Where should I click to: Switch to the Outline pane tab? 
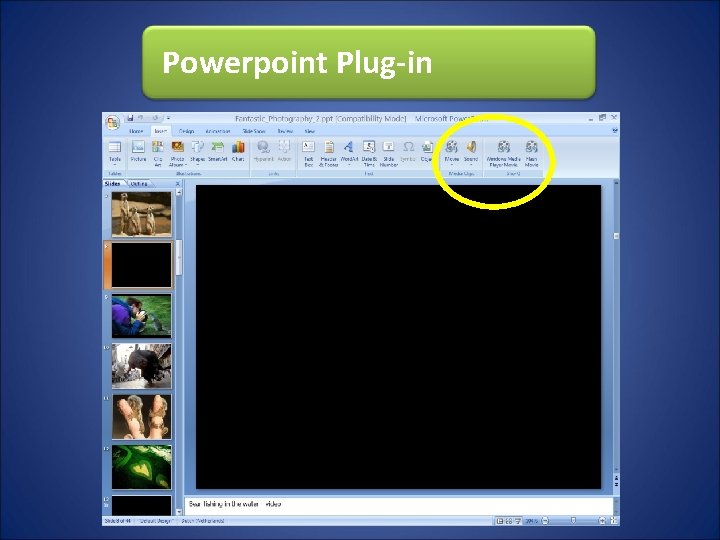coord(139,184)
